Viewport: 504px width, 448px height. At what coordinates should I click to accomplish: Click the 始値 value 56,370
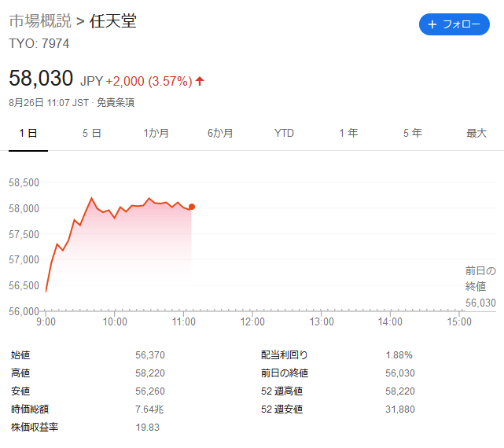[x=150, y=355]
